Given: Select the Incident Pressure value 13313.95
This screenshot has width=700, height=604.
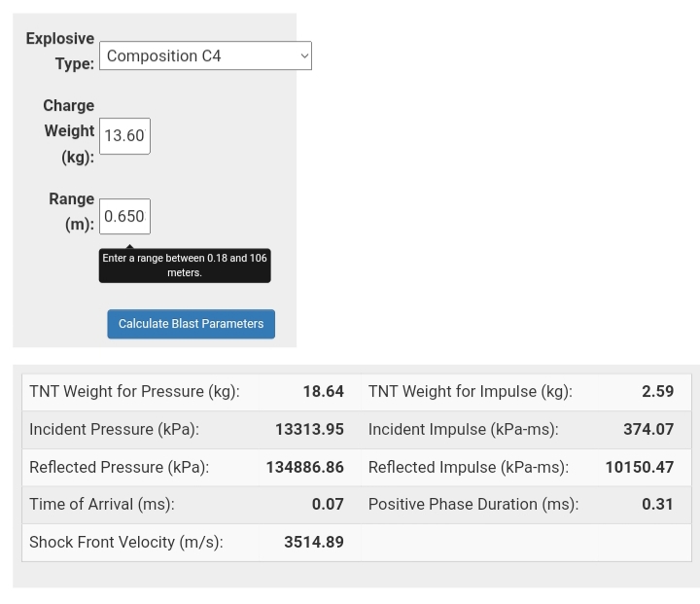Looking at the screenshot, I should pyautogui.click(x=309, y=429).
